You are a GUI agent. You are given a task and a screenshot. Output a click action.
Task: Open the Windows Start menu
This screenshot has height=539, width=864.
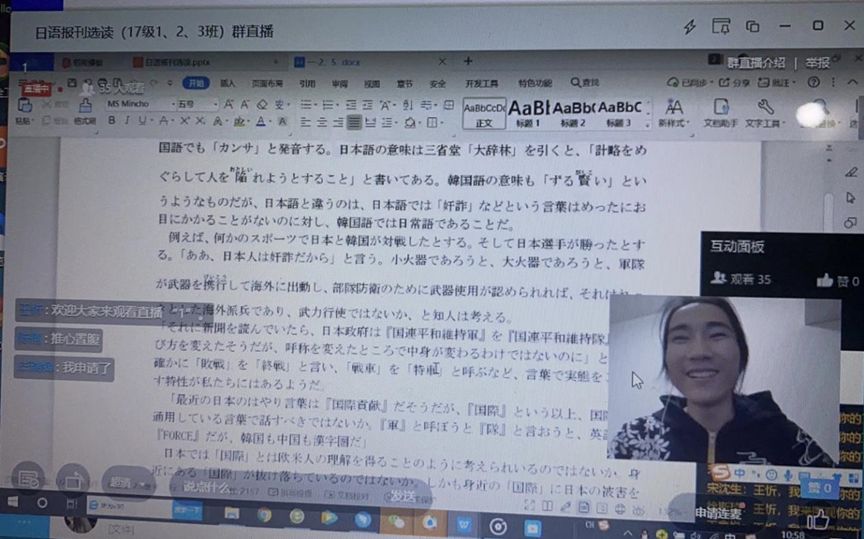[x=12, y=502]
